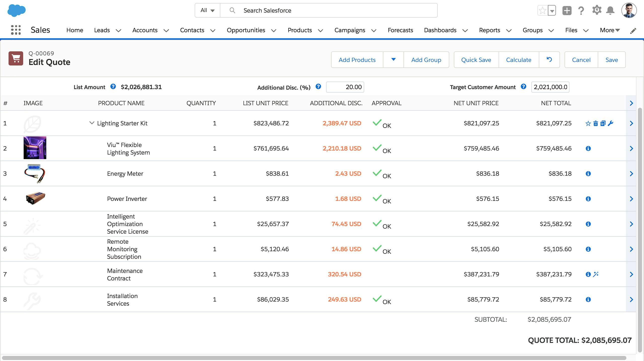Open the notifications bell

click(610, 11)
